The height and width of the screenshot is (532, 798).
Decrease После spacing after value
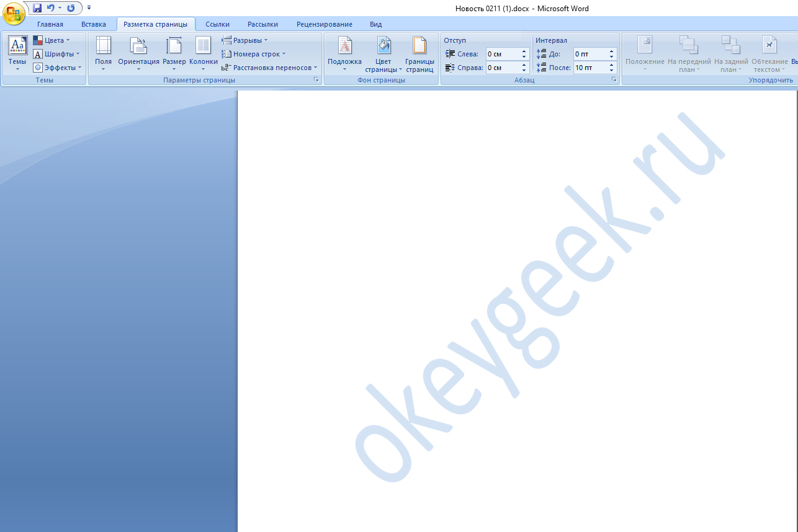click(x=612, y=71)
